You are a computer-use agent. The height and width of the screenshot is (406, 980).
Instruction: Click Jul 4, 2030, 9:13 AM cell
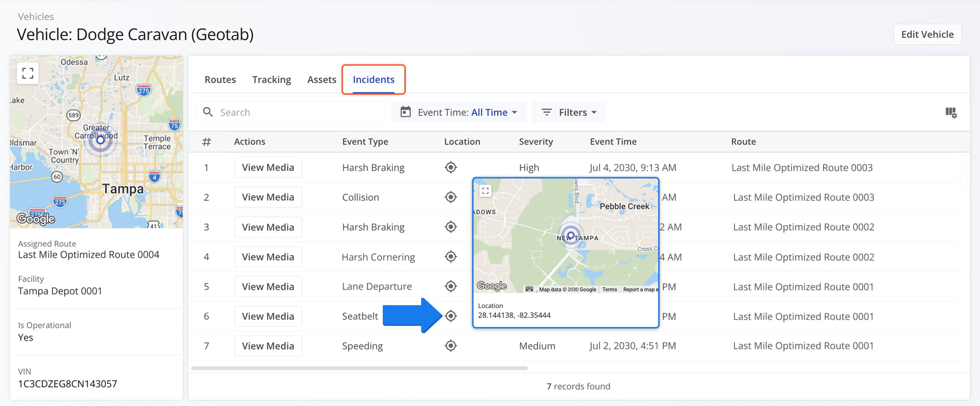tap(633, 168)
